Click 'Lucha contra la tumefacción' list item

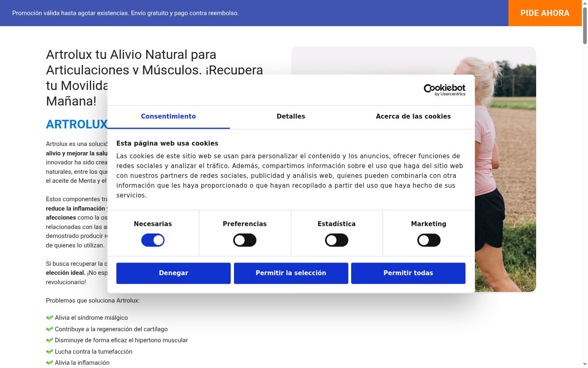[x=94, y=352]
